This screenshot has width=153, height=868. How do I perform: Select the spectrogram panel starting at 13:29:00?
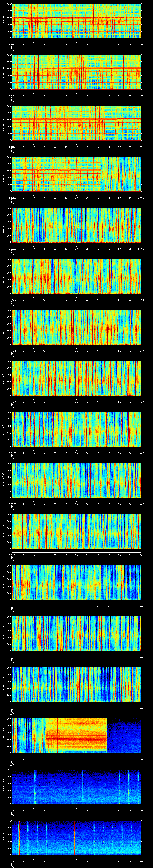77,685
